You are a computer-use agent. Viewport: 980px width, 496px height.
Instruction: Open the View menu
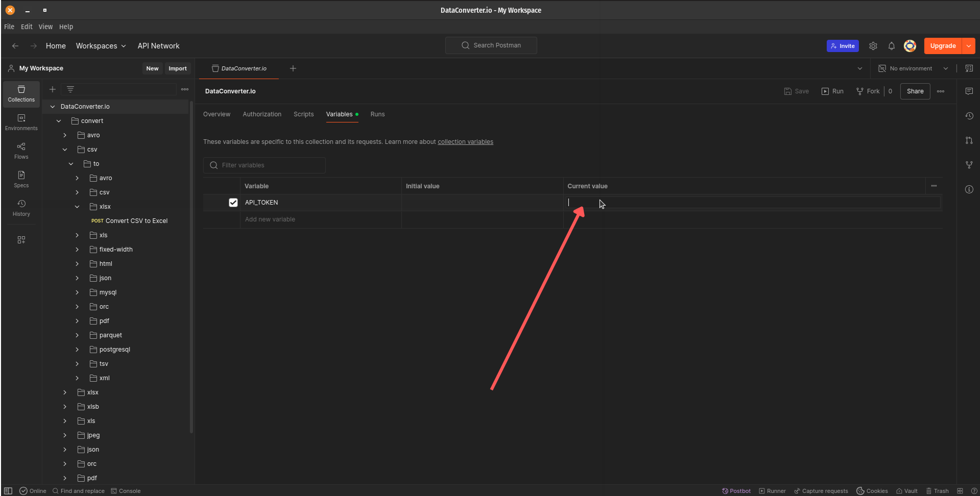click(x=45, y=27)
